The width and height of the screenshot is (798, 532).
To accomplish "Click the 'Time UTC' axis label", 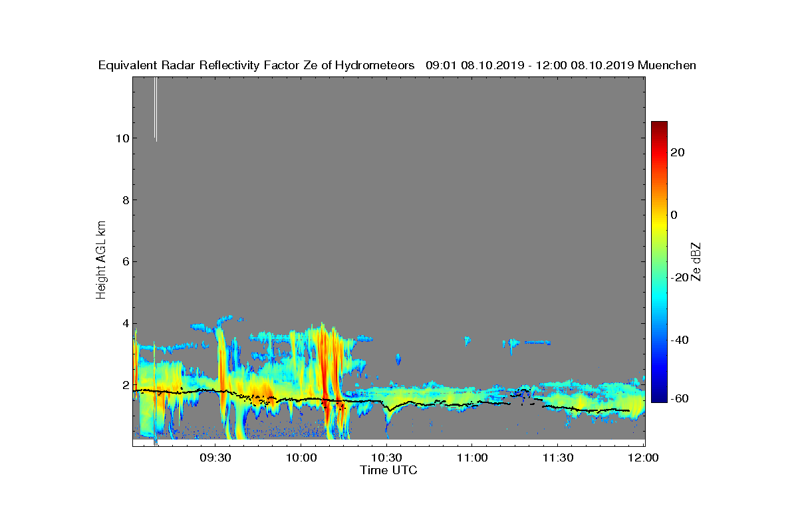I will (x=388, y=470).
